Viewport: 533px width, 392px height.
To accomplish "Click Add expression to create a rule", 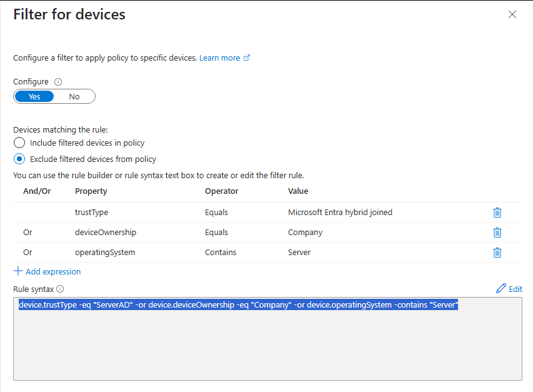I will pyautogui.click(x=52, y=271).
